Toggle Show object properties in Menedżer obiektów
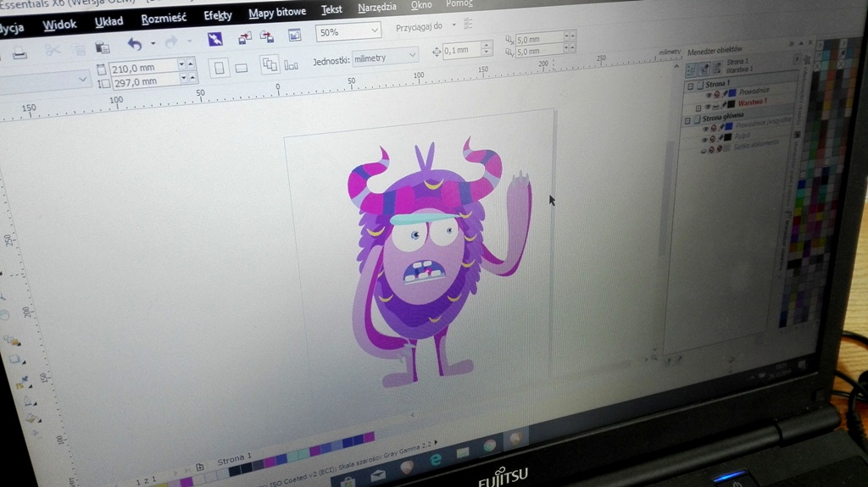 tap(692, 69)
